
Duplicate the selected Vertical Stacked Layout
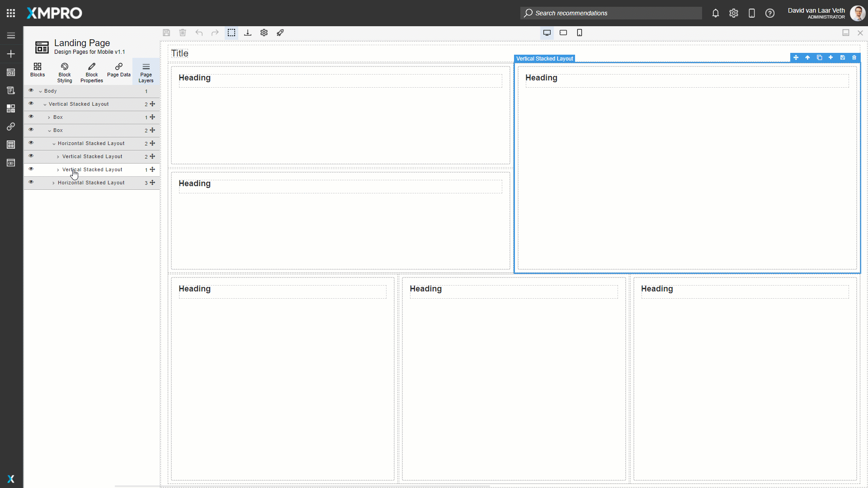[x=819, y=57]
